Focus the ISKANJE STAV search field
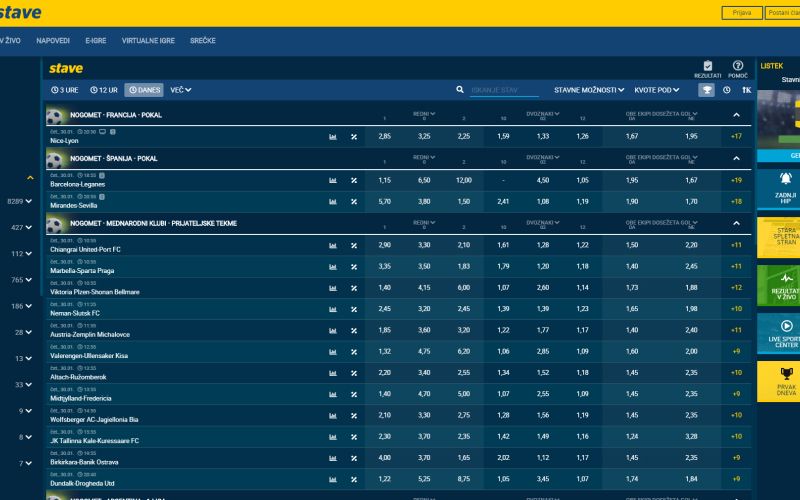800x500 pixels. click(x=504, y=90)
